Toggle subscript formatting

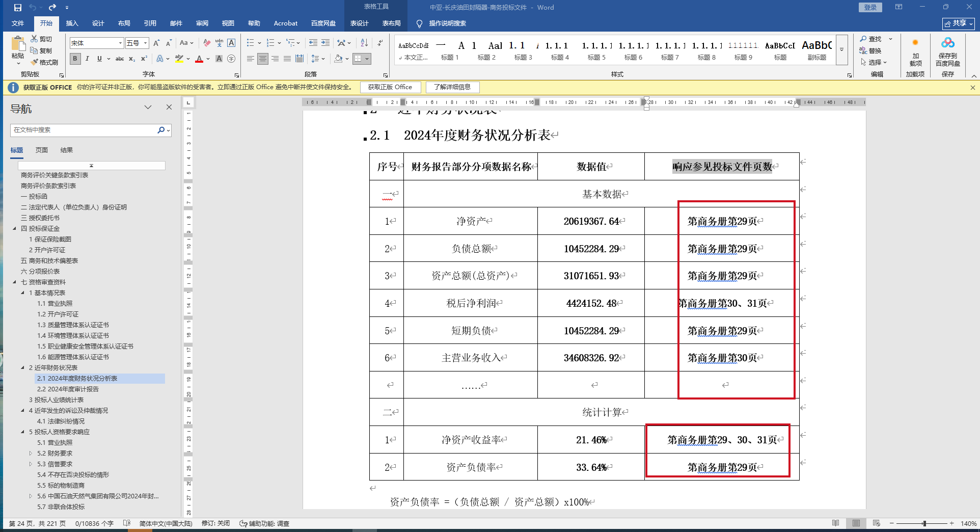(x=132, y=59)
